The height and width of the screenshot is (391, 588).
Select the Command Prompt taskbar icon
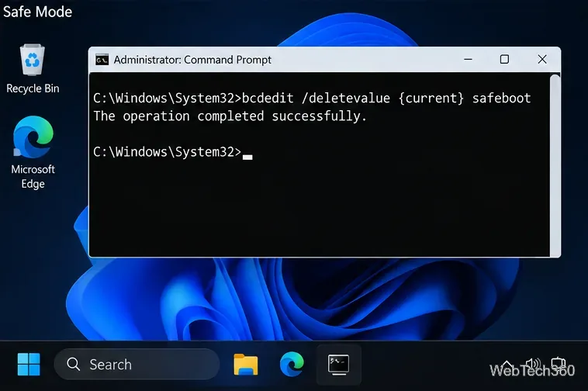339,365
